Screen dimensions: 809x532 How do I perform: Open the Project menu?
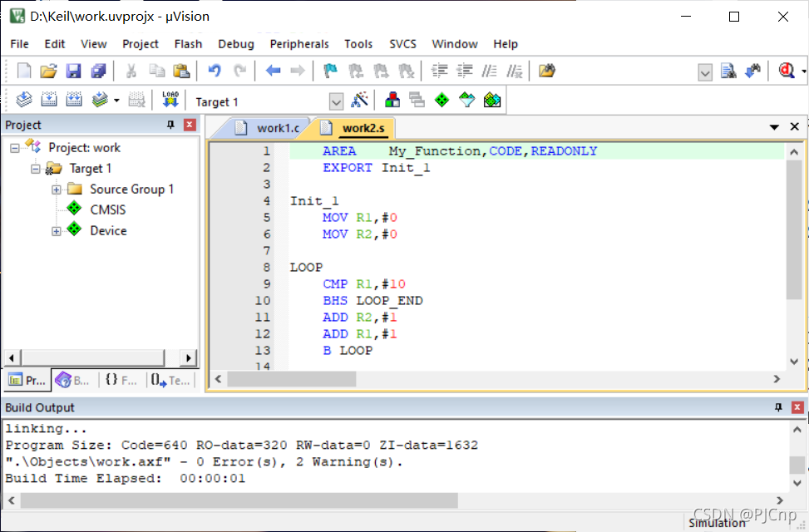tap(141, 44)
